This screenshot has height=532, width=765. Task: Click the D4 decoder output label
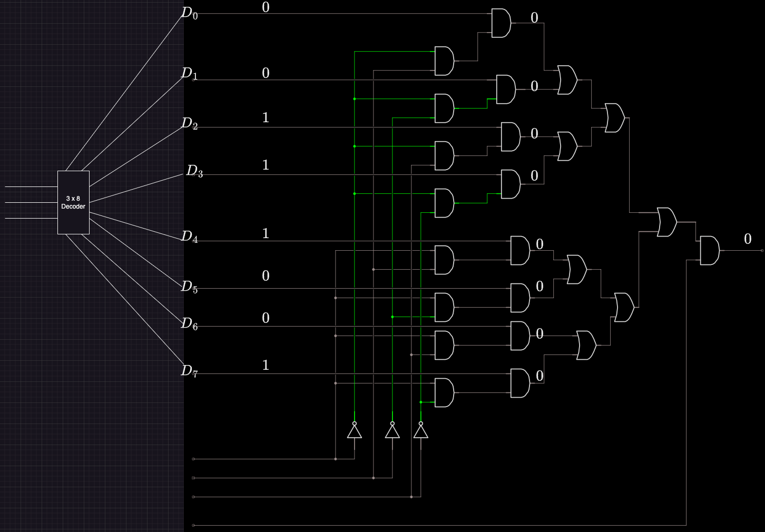coord(190,237)
